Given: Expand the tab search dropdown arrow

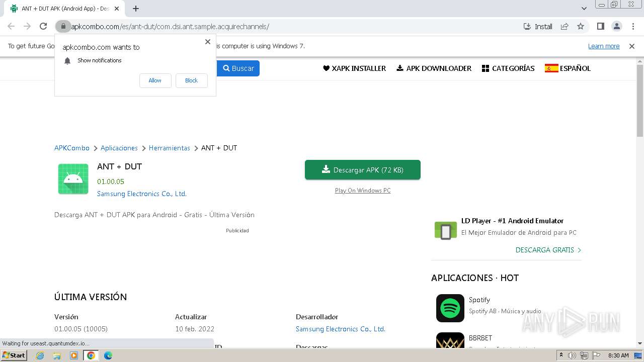Looking at the screenshot, I should 584,9.
